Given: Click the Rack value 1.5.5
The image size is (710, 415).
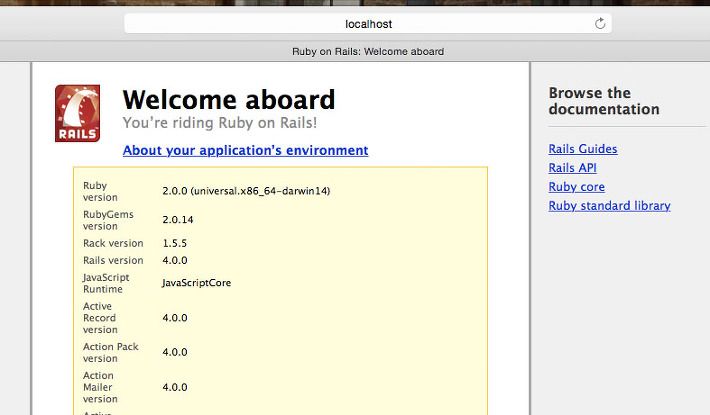Looking at the screenshot, I should tap(174, 243).
